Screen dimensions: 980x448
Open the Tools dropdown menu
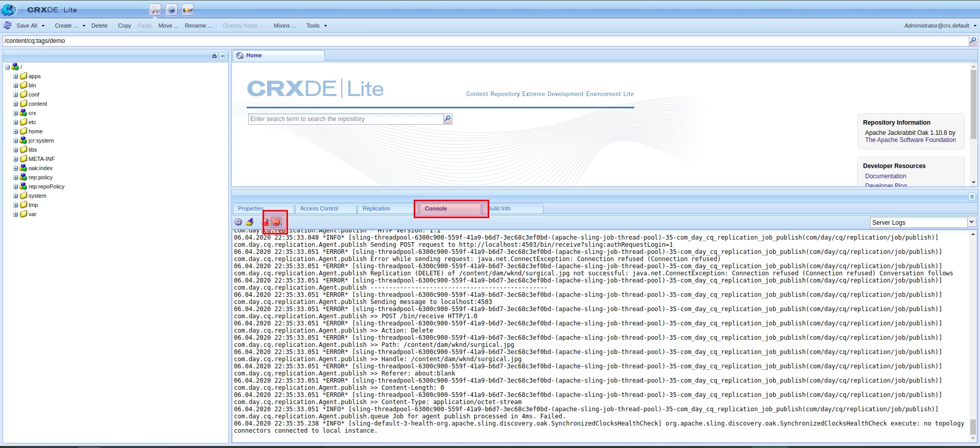point(316,26)
